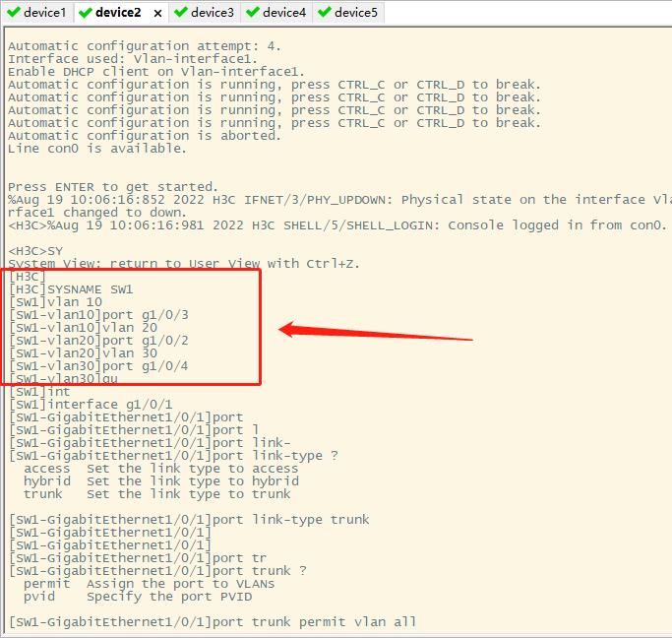
Task: Click the line '[SW1-vlan30]port g1/0/4'
Action: tap(98, 366)
